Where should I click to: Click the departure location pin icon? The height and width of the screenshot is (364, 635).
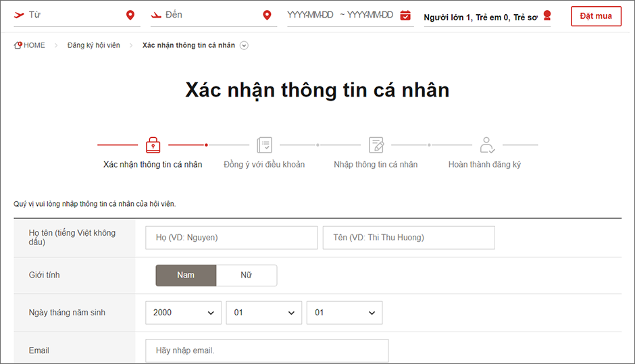pos(130,15)
